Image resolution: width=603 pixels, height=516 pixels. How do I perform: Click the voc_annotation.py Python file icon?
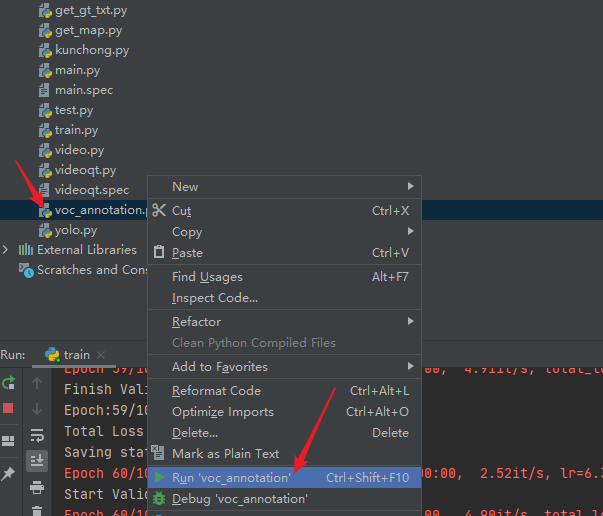[x=45, y=210]
